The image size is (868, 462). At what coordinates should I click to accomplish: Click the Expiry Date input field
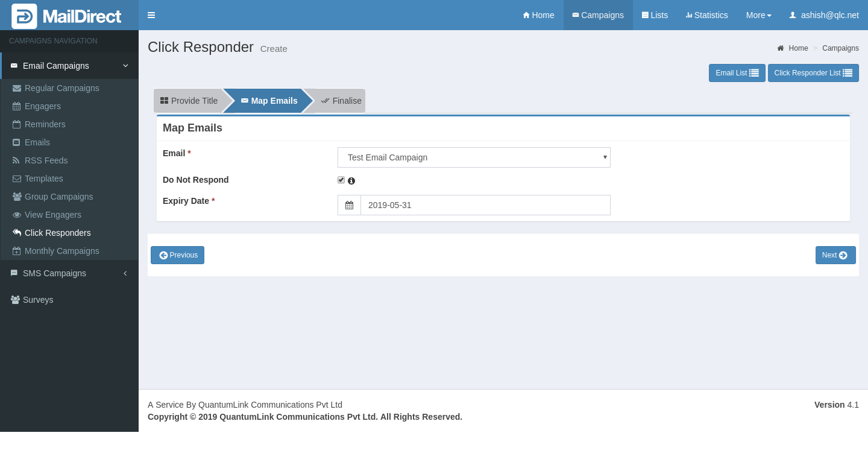point(485,205)
